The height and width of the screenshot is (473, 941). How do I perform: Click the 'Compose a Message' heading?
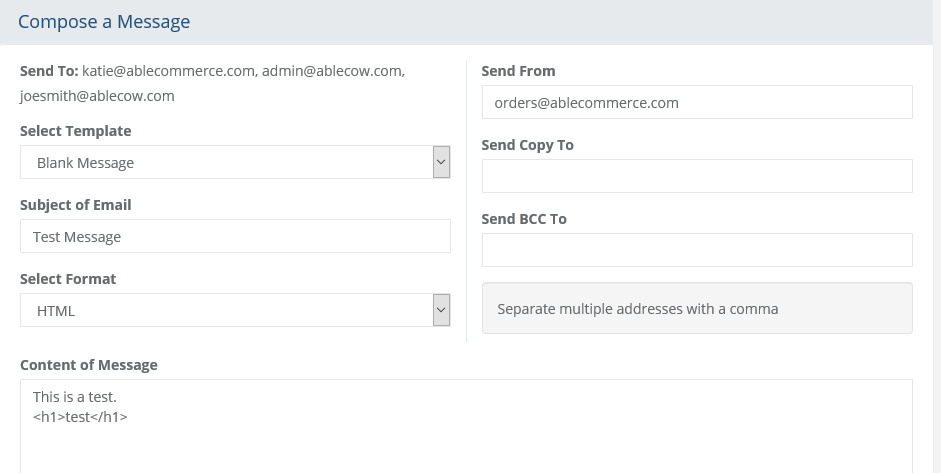pyautogui.click(x=104, y=21)
